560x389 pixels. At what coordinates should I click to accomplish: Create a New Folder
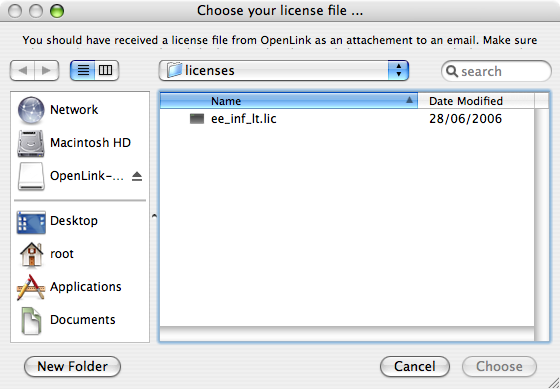coord(72,366)
